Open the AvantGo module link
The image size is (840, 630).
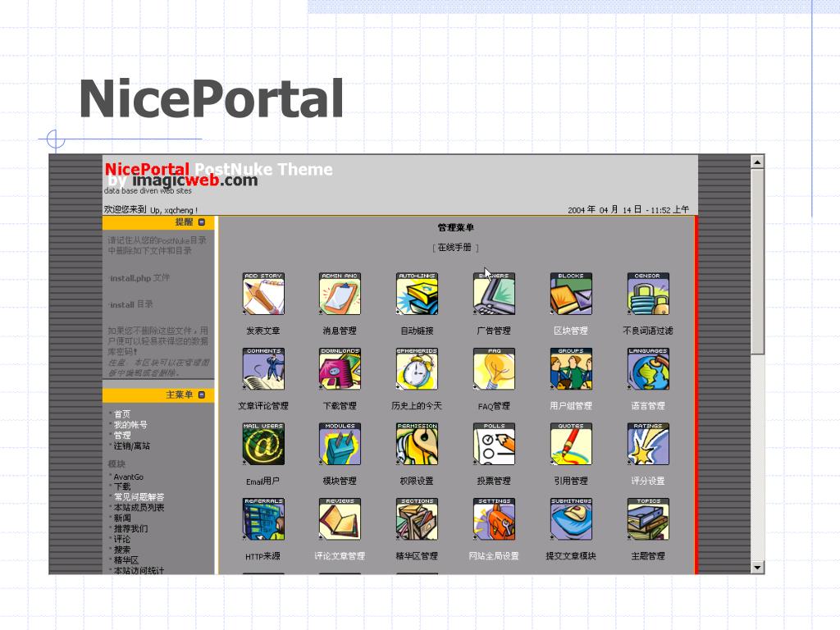point(128,477)
